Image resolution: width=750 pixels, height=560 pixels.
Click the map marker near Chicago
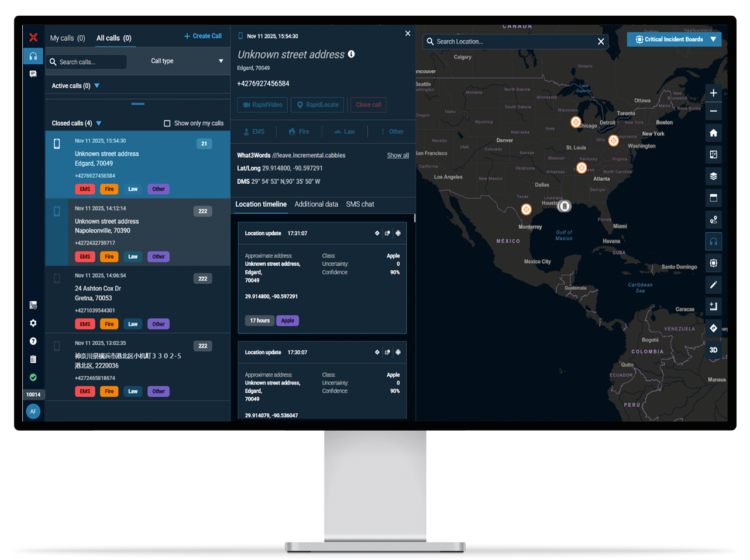(576, 122)
